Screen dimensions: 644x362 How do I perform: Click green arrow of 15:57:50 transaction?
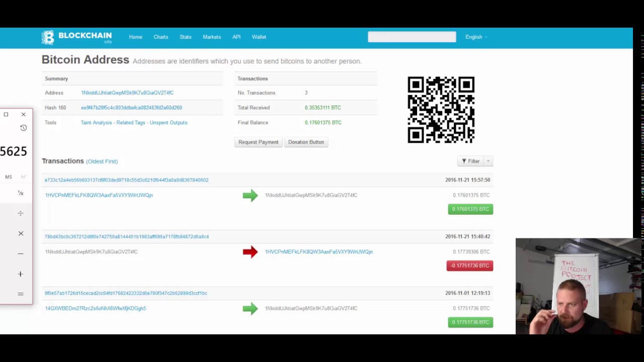click(x=250, y=196)
